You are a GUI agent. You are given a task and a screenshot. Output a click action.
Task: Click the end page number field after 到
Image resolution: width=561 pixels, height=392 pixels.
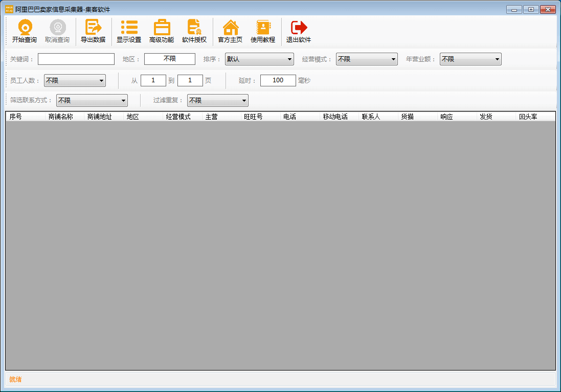pos(190,80)
